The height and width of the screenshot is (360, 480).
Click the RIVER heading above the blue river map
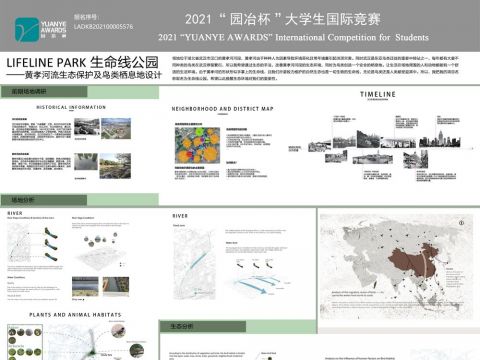tap(180, 216)
